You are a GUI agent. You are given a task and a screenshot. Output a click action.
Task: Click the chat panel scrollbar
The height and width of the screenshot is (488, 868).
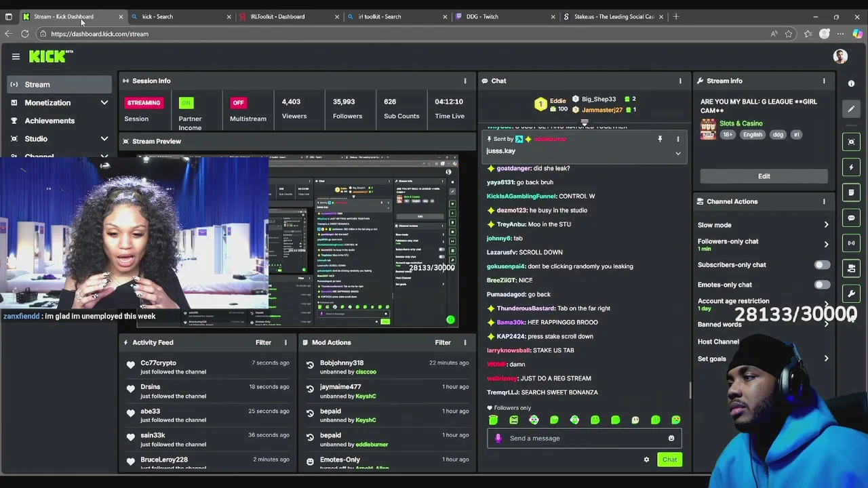691,391
